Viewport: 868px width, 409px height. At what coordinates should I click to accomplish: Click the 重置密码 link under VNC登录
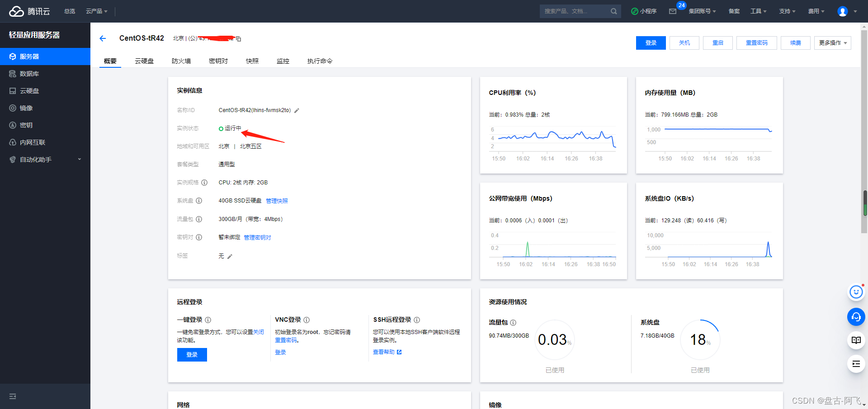pyautogui.click(x=286, y=340)
